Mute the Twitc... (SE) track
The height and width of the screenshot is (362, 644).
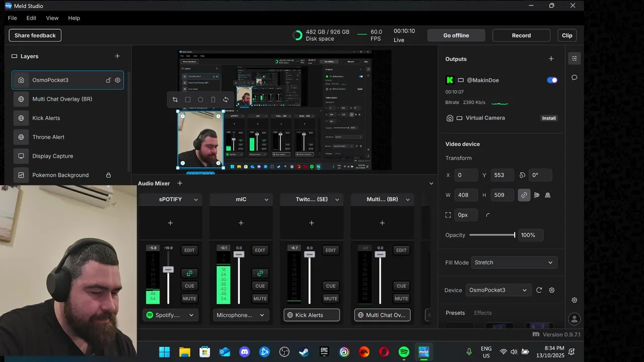[331, 299]
